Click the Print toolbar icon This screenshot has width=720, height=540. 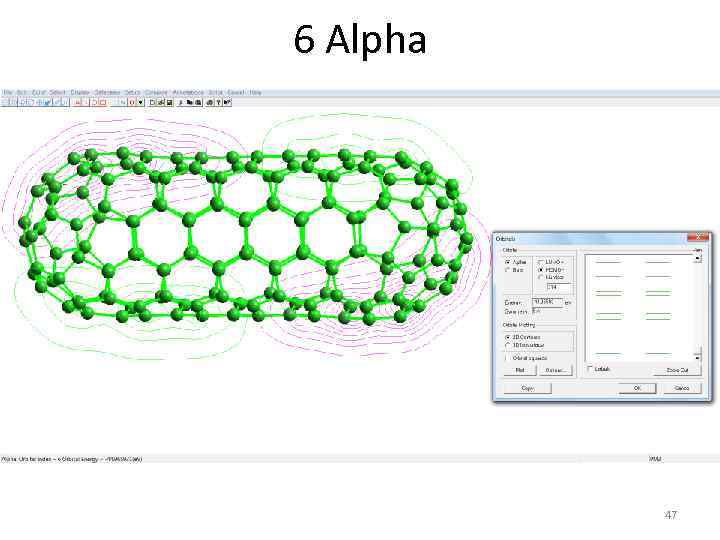210,102
